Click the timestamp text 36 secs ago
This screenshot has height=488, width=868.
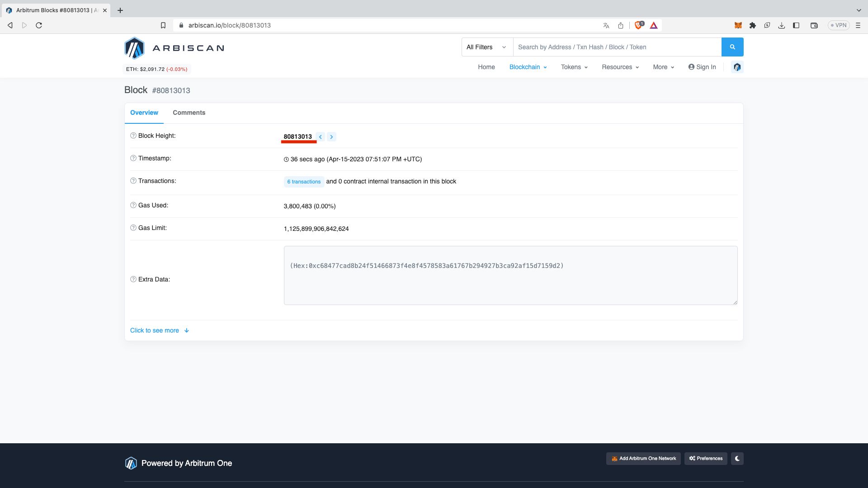click(x=307, y=159)
